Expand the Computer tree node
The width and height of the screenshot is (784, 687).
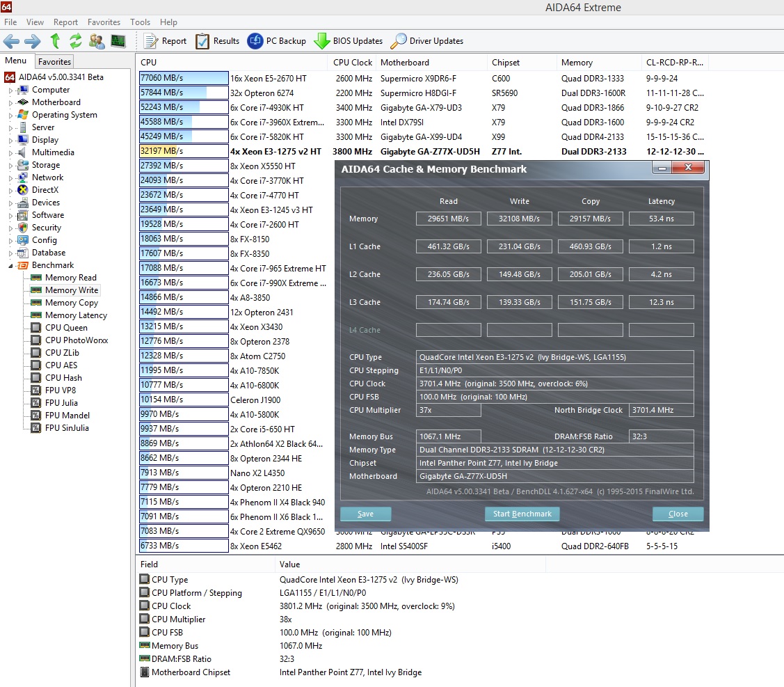10,90
